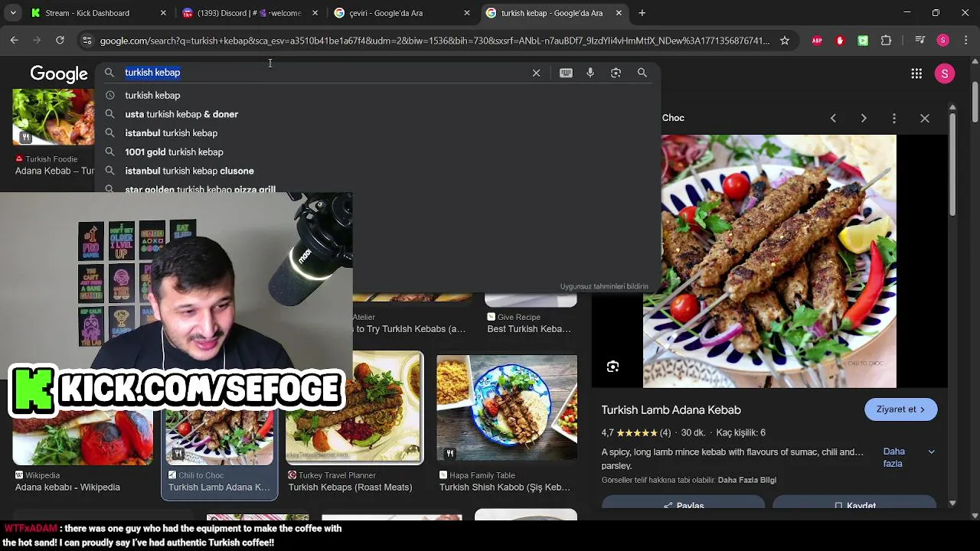Open the ABP adblock extension icon
Viewport: 980px width, 551px height.
pyautogui.click(x=817, y=41)
